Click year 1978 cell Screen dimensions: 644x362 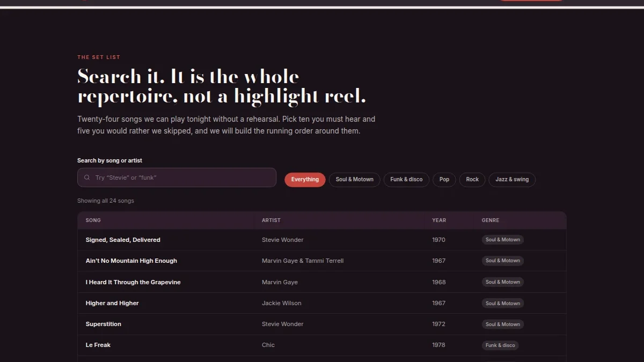(x=439, y=345)
